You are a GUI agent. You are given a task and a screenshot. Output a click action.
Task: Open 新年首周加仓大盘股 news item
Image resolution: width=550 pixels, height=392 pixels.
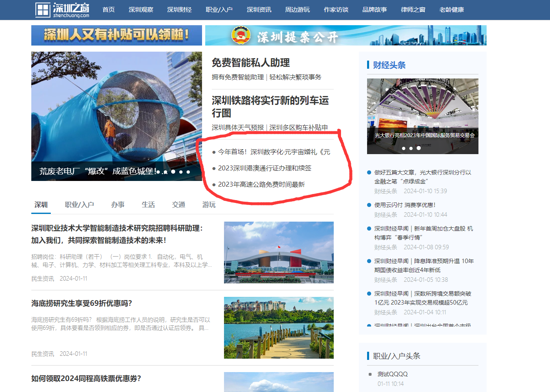[x=424, y=233]
